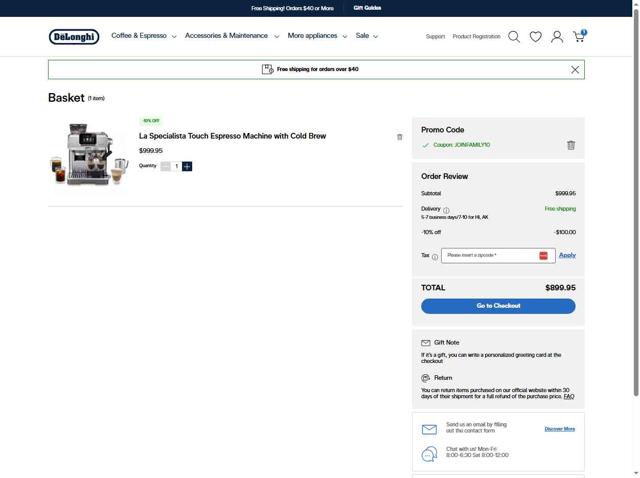The image size is (640, 478).
Task: Open the shopping cart icon
Action: (580, 36)
